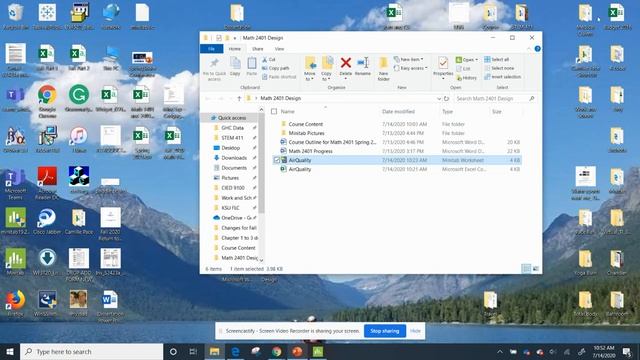
Task: Sort by the Type column header
Action: [x=448, y=111]
